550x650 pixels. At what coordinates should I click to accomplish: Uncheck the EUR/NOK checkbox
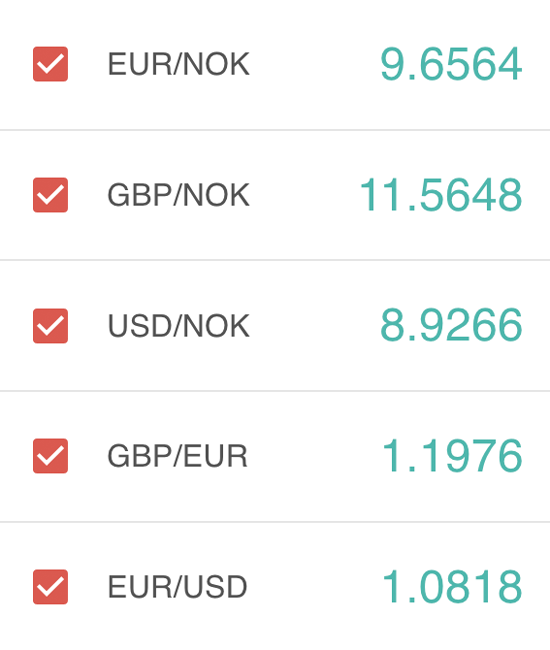(50, 64)
